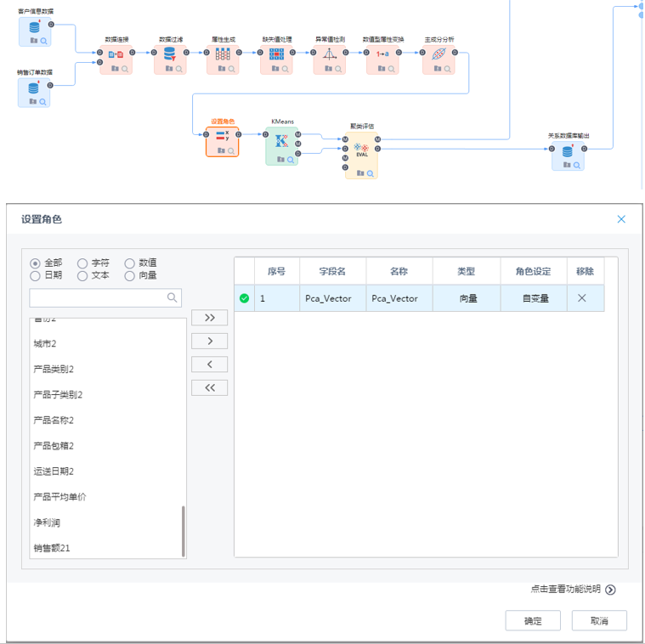Select the 全部 radio button
The image size is (645, 644).
click(35, 263)
